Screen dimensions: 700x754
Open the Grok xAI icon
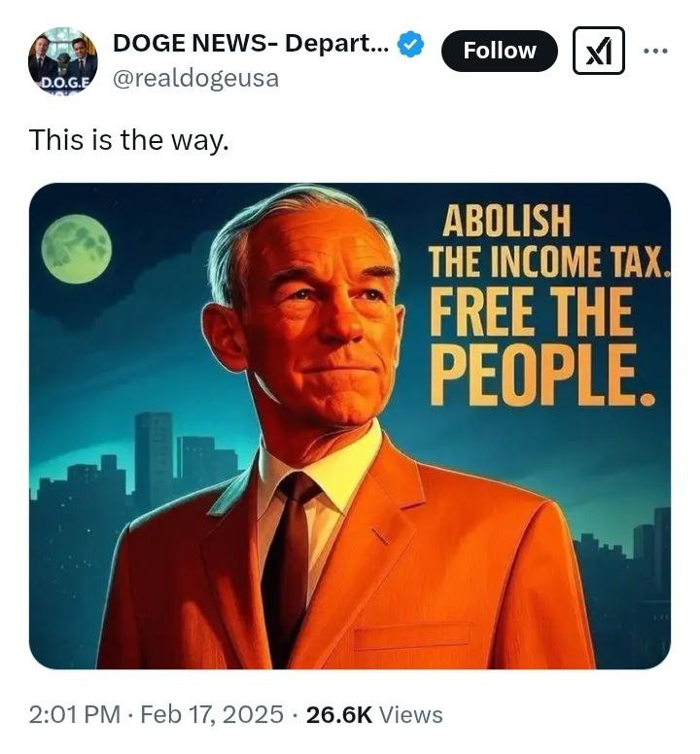pyautogui.click(x=599, y=51)
